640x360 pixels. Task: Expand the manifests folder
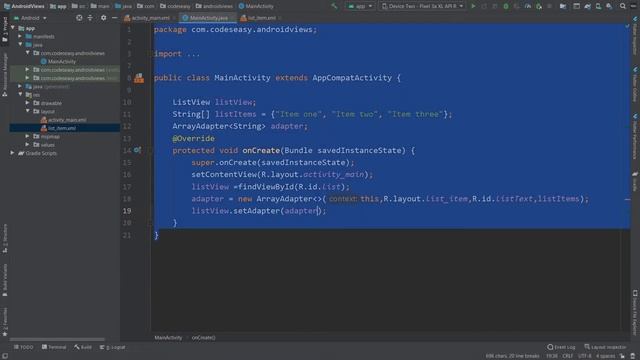[x=20, y=36]
